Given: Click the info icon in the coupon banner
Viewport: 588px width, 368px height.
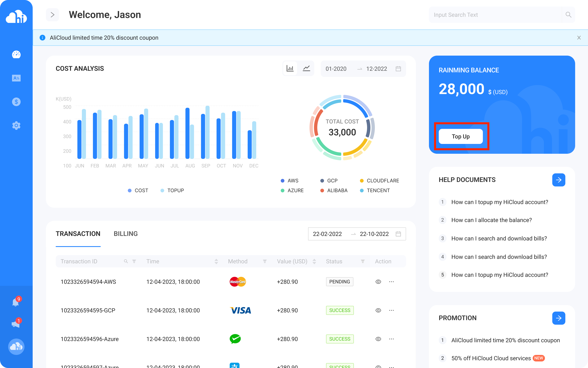Looking at the screenshot, I should point(42,38).
